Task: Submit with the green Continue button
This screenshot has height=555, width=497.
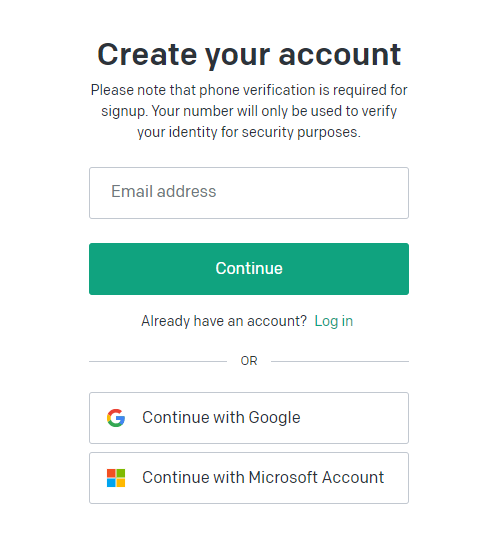Action: [x=249, y=269]
